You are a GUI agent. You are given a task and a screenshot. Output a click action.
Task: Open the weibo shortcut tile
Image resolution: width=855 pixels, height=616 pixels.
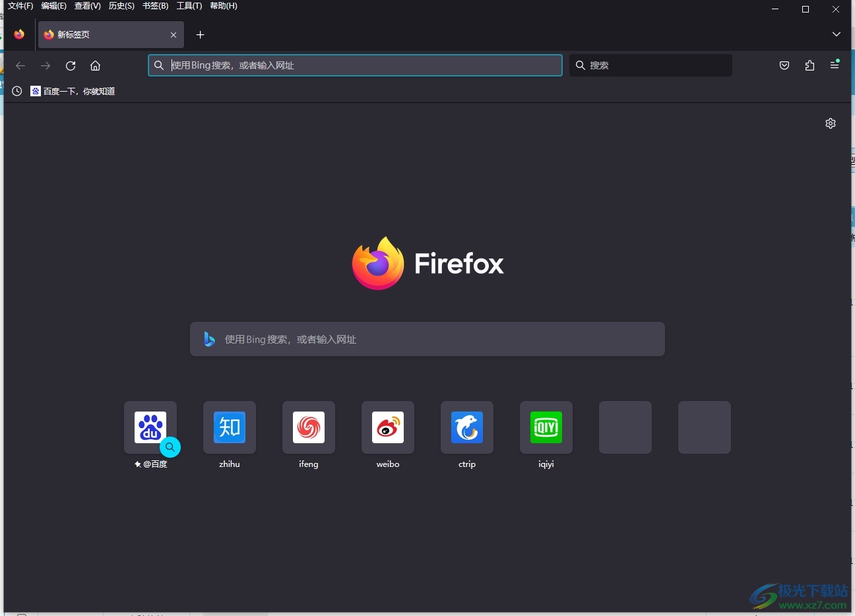point(388,427)
